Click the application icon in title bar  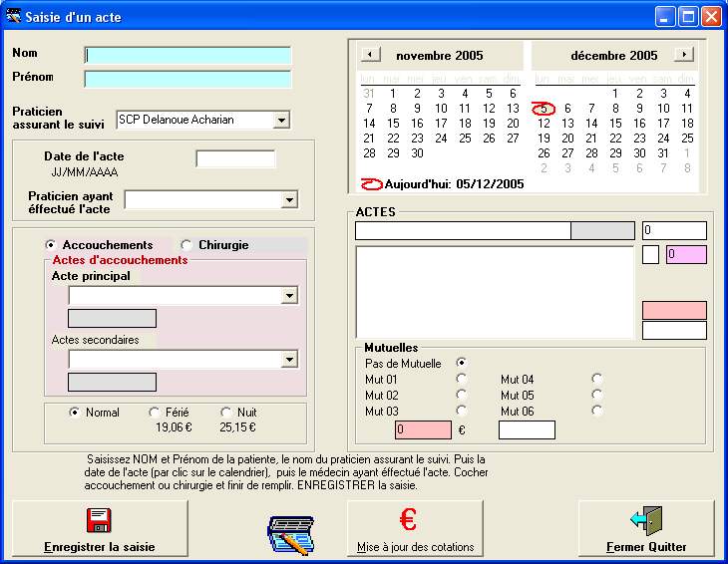click(14, 17)
